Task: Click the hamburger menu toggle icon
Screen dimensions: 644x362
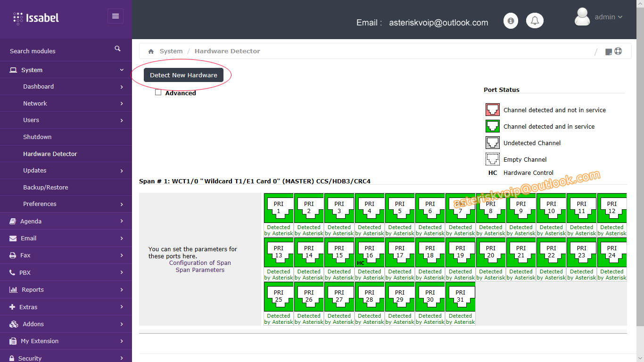Action: click(116, 16)
